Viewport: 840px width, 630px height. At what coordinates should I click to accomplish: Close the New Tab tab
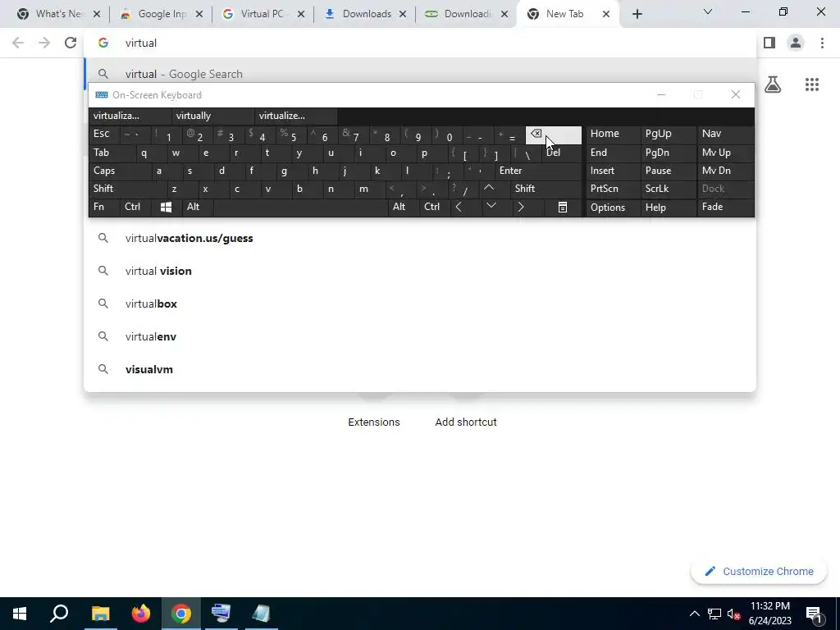606,15
